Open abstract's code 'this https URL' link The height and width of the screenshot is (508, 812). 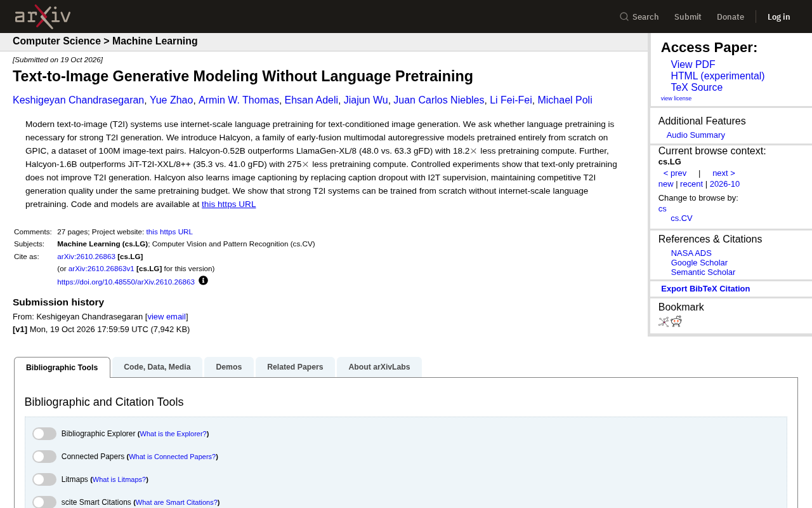coord(229,204)
